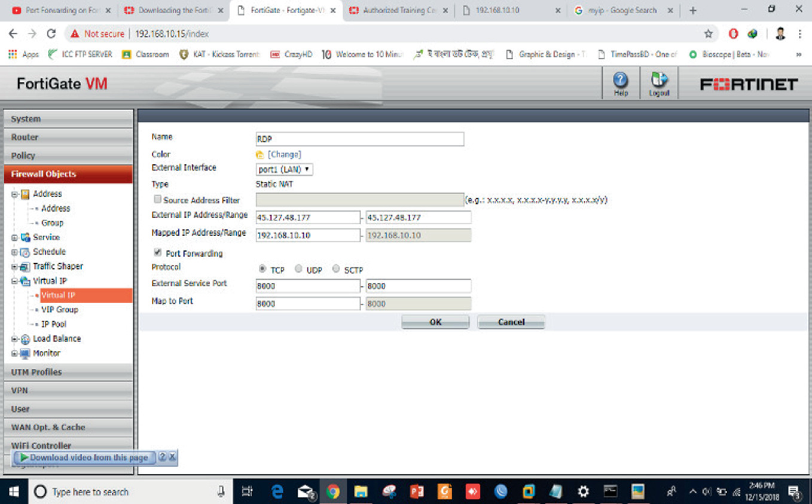Click the Traffic Shaper icon in tree
This screenshot has width=812, height=504.
click(x=25, y=267)
